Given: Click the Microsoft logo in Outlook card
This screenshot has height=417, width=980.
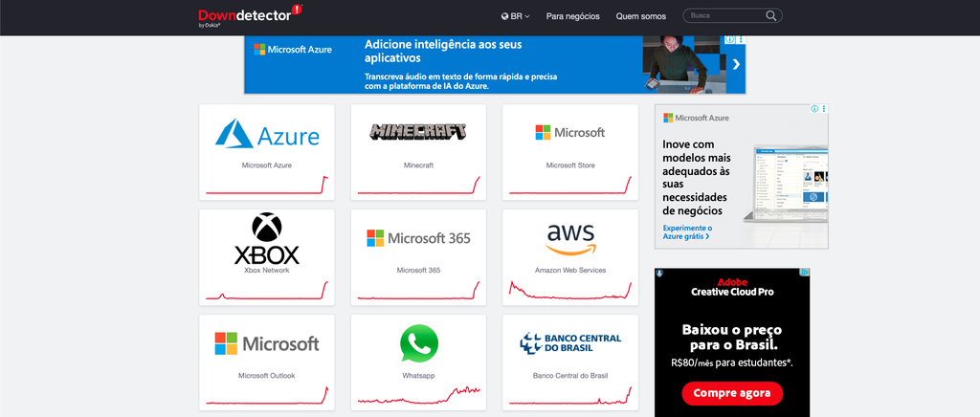Looking at the screenshot, I should point(267,343).
